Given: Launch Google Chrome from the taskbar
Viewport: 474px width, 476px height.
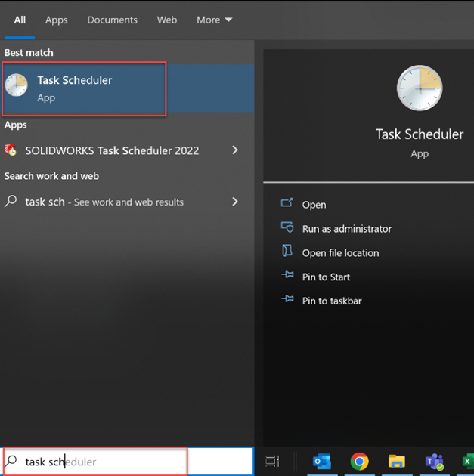Looking at the screenshot, I should coord(360,462).
